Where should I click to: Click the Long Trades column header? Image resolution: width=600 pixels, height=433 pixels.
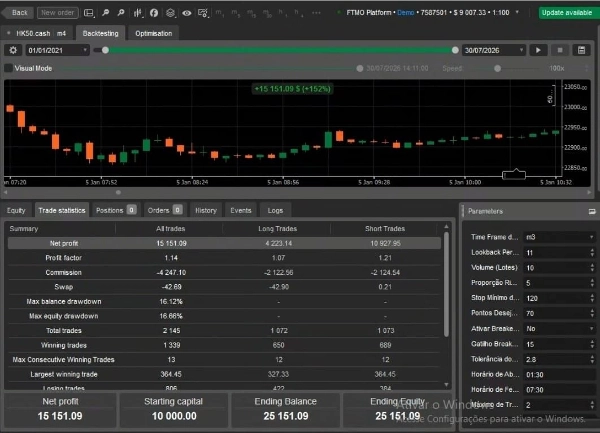(277, 229)
